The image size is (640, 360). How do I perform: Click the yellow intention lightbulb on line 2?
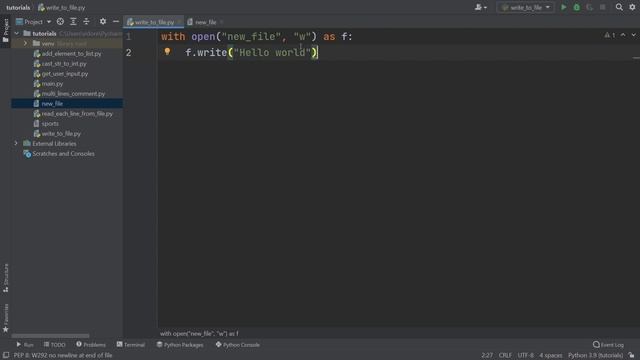point(167,51)
